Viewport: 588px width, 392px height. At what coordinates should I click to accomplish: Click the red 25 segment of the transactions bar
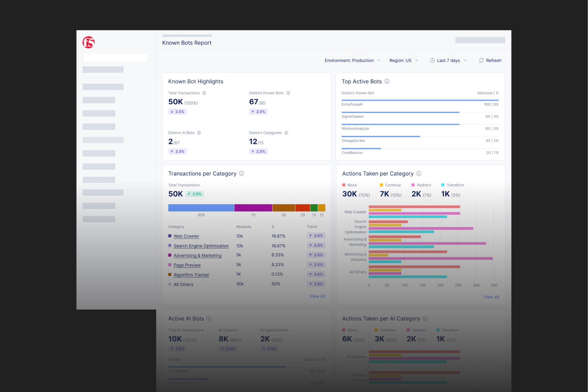303,208
